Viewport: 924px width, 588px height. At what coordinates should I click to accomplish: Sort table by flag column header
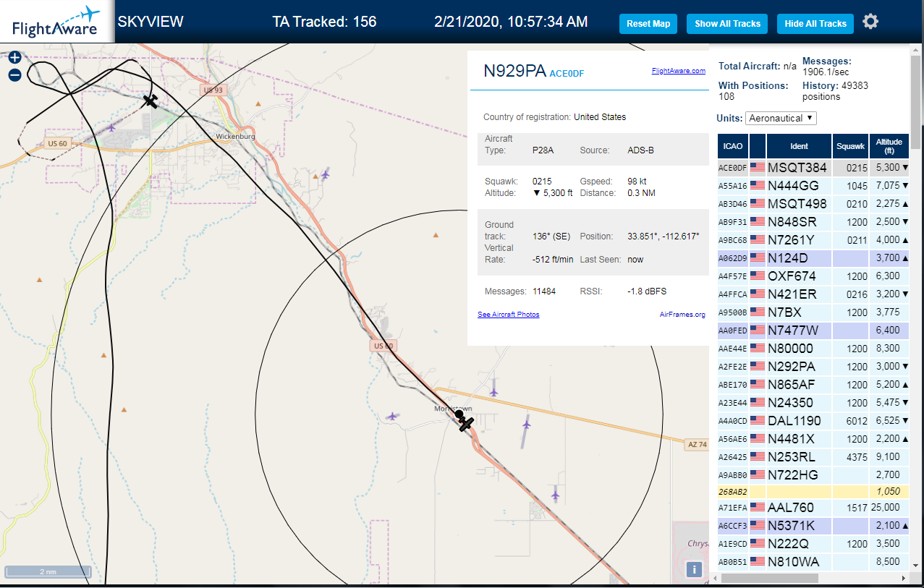click(x=758, y=146)
